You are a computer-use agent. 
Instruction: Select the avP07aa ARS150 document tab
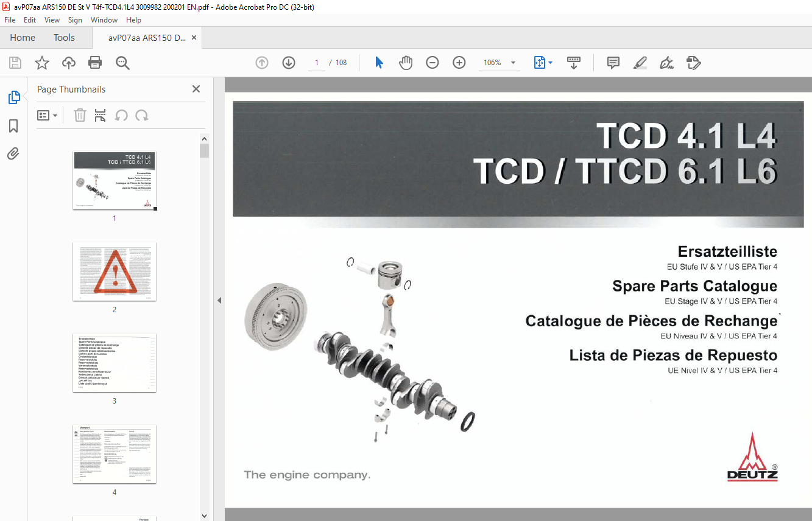(147, 38)
